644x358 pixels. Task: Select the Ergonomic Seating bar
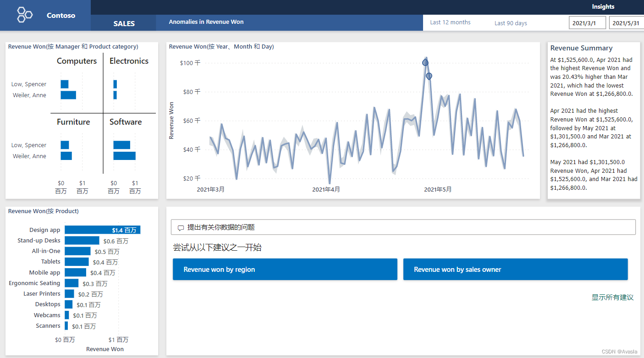[72, 283]
